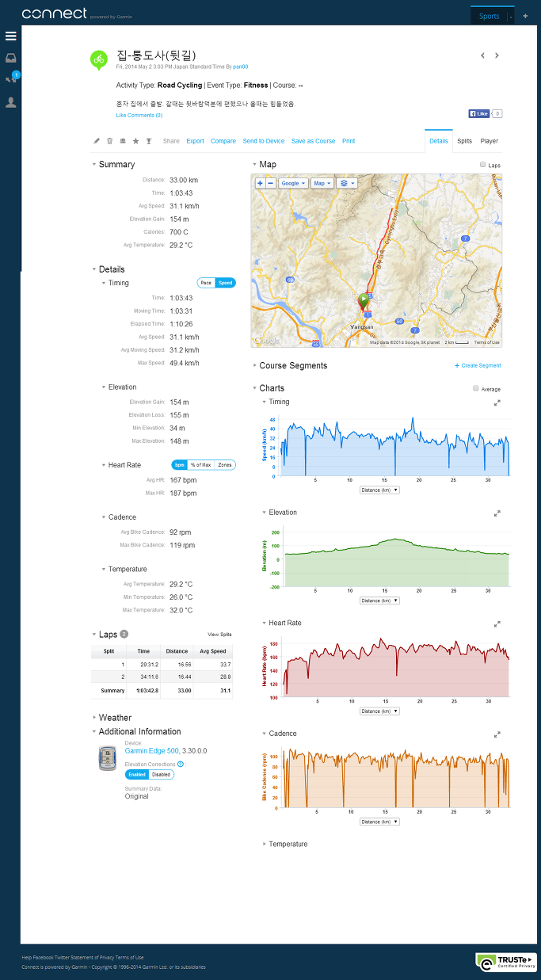Enable the Average checkbox for charts

coord(475,388)
